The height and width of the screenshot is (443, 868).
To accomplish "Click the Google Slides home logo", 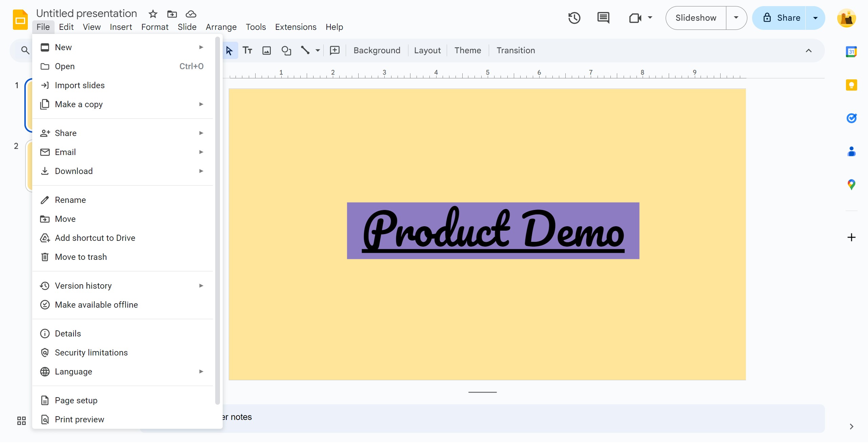I will pyautogui.click(x=20, y=20).
